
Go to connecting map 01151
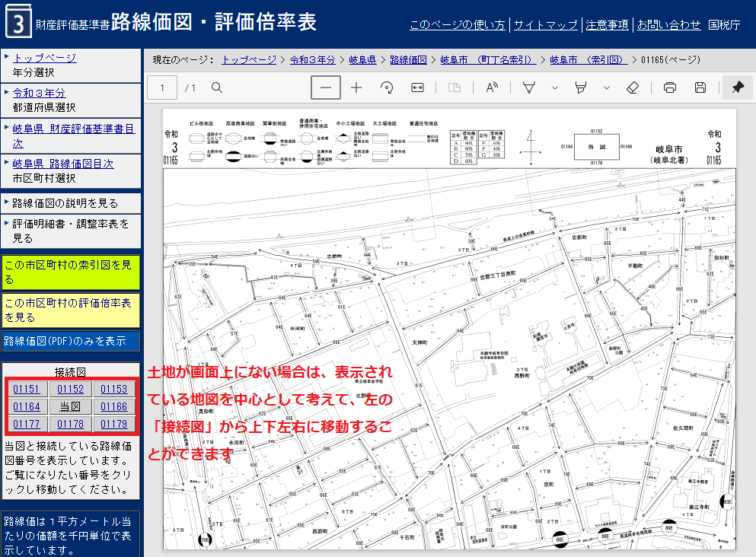click(26, 390)
